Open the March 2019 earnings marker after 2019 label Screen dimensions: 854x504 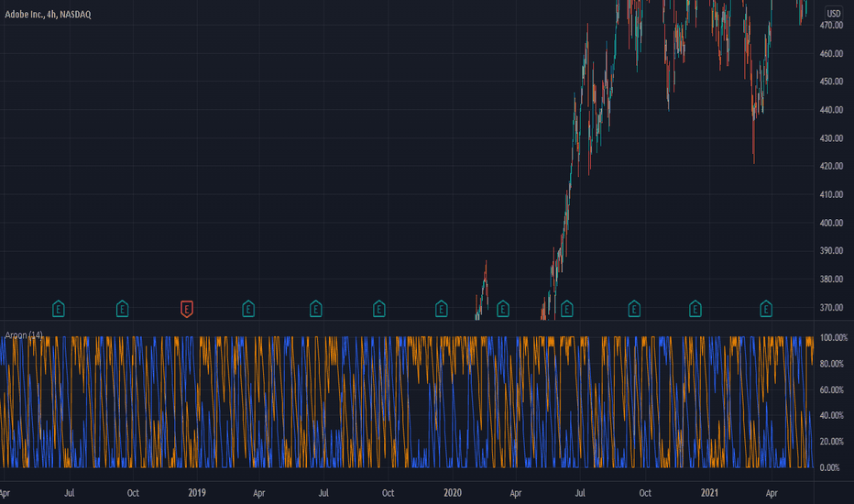pos(248,309)
